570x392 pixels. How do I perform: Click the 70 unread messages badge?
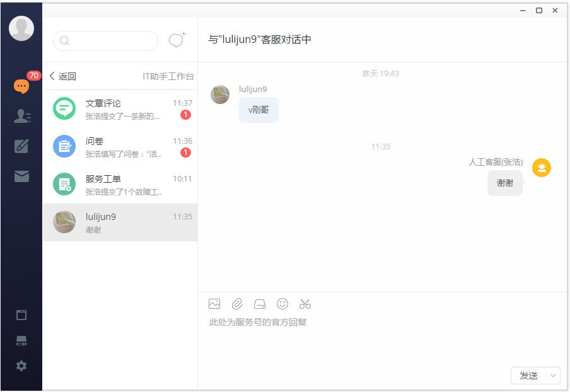pos(34,75)
